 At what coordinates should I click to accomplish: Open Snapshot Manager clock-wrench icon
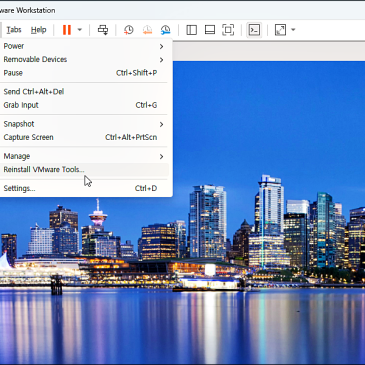pos(165,30)
